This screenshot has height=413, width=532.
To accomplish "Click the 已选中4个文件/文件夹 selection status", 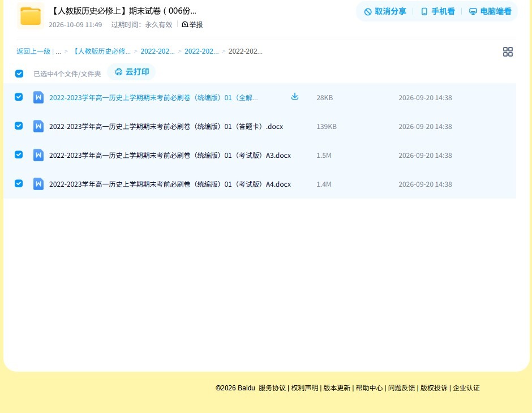I will pos(67,74).
